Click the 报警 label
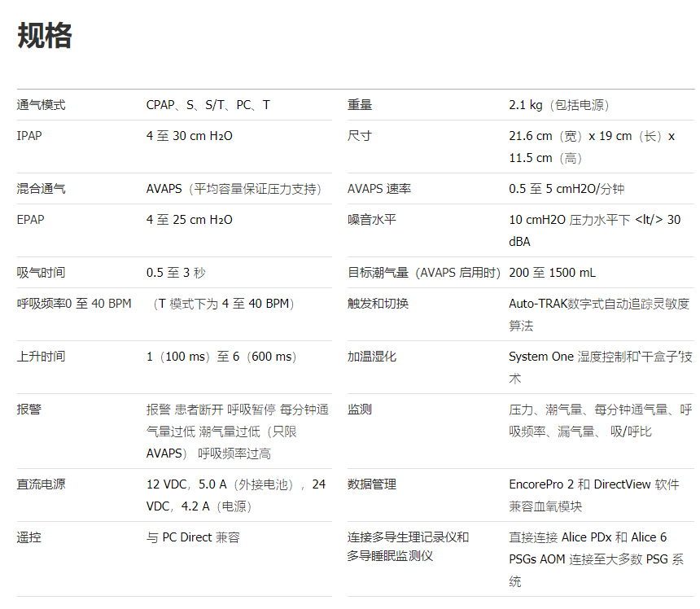This screenshot has width=700, height=609. pos(29,410)
